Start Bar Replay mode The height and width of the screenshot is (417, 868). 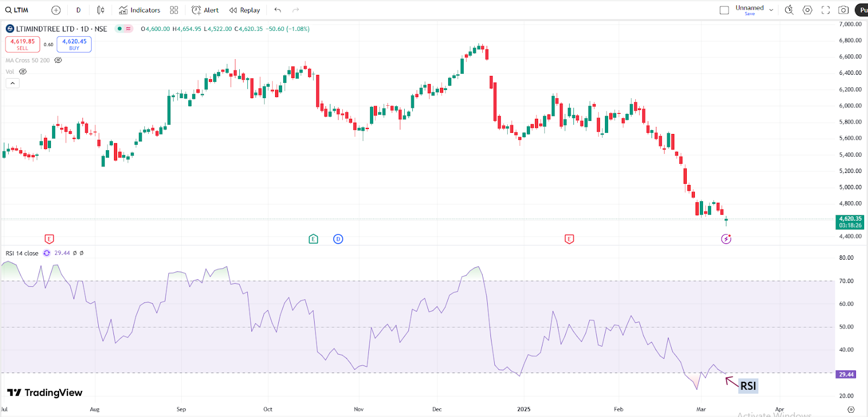(245, 10)
